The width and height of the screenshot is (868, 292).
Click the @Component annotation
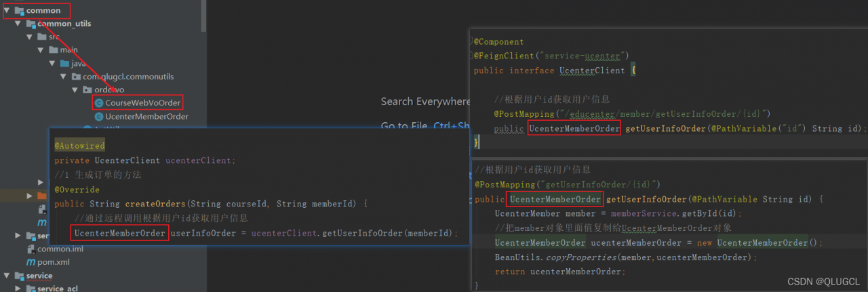point(498,41)
